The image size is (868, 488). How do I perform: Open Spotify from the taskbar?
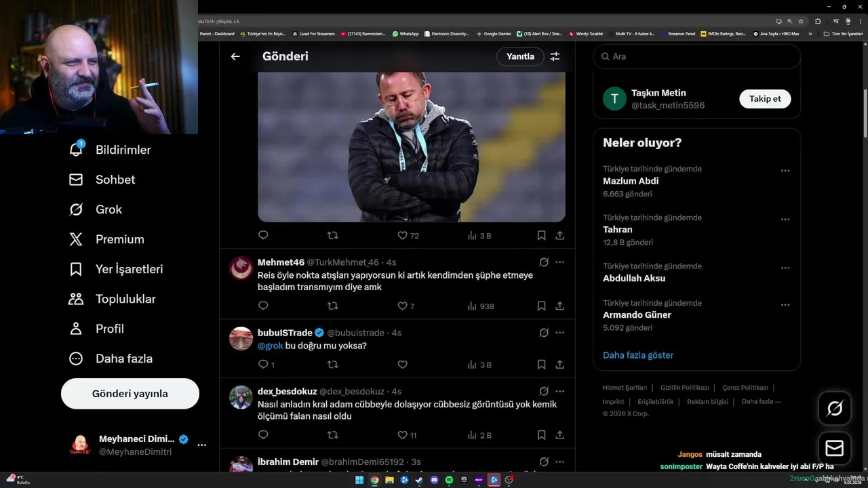coord(449,480)
